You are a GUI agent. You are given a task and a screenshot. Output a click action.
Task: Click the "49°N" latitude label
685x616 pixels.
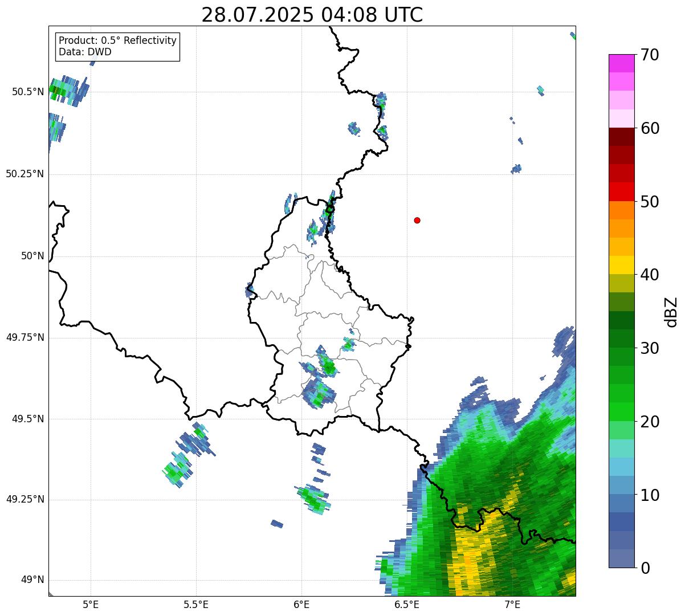[32, 580]
